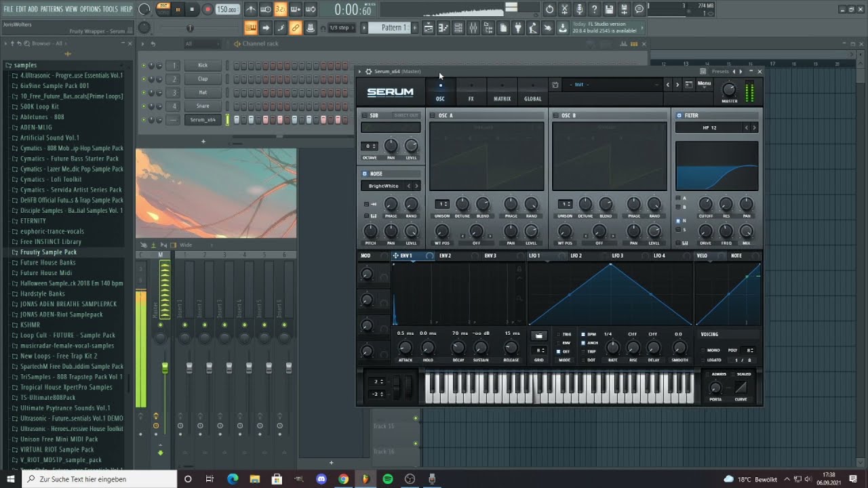Open Serum preset browser icon
Screen dimensions: 868x488
[x=688, y=85]
